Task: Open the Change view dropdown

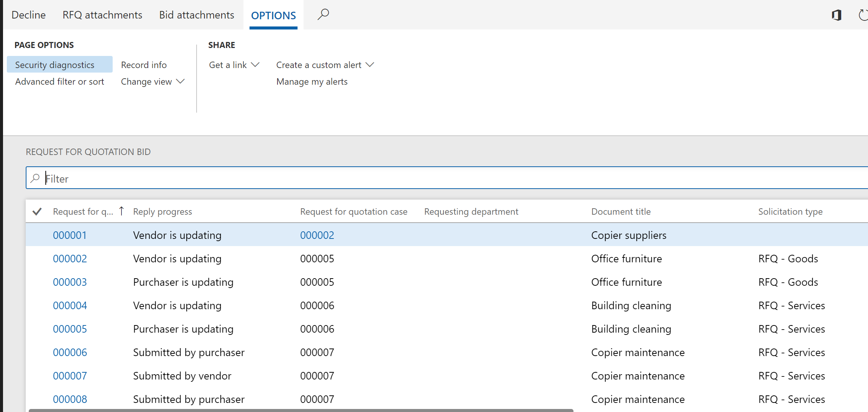Action: [x=152, y=82]
